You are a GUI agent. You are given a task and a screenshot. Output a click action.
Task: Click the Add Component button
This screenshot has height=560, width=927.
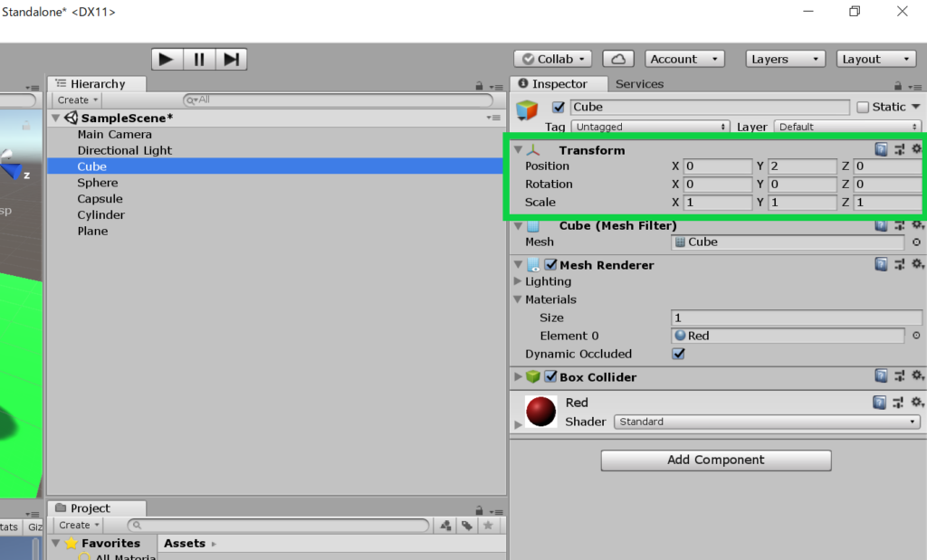pyautogui.click(x=715, y=460)
